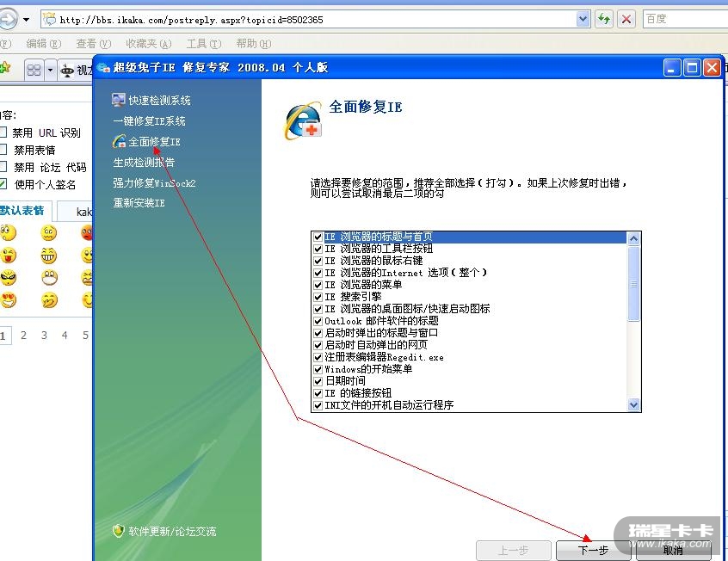Image resolution: width=728 pixels, height=561 pixels.
Task: Open the back button history dropdown
Action: [x=27, y=20]
